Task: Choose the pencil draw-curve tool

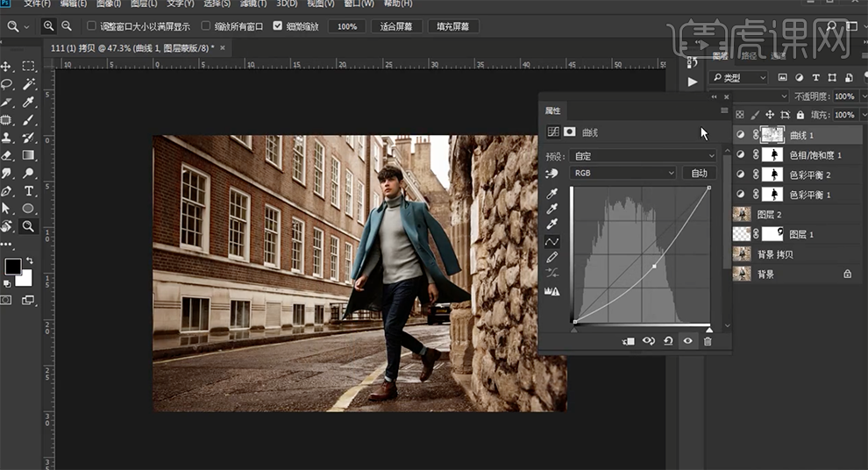Action: pos(552,258)
